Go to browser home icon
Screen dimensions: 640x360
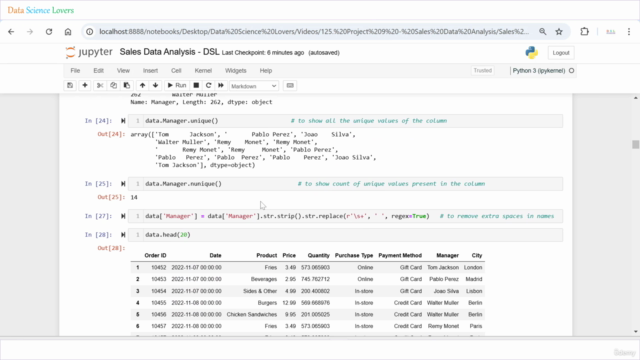pos(68,31)
